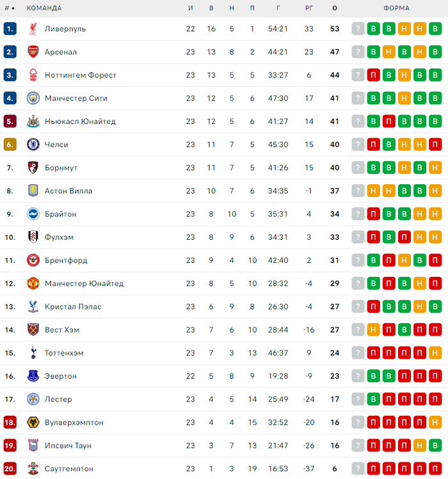Sort table by the # position column

pyautogui.click(x=10, y=8)
